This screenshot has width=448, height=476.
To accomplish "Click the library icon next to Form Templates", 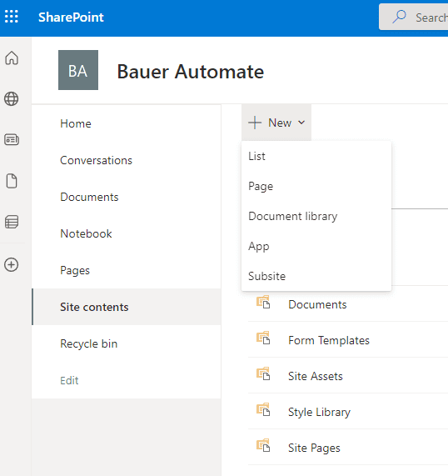I will click(263, 338).
